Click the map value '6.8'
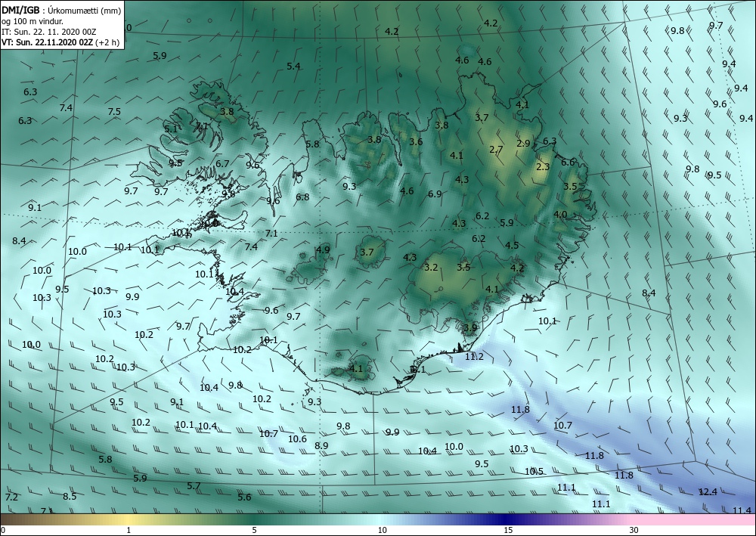Screen dimensions: 756x536 (302, 197)
